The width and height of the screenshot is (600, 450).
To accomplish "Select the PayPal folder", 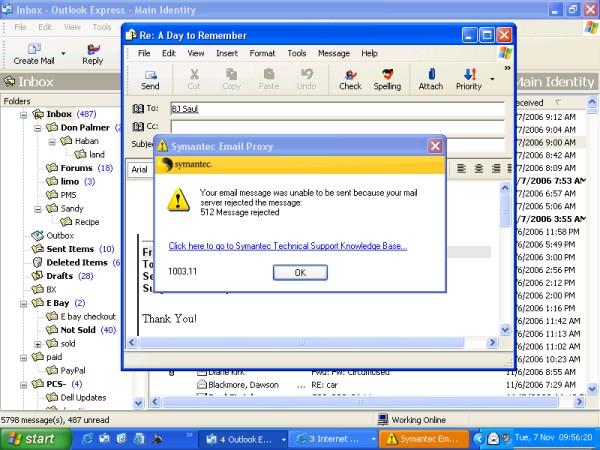I will [x=73, y=370].
